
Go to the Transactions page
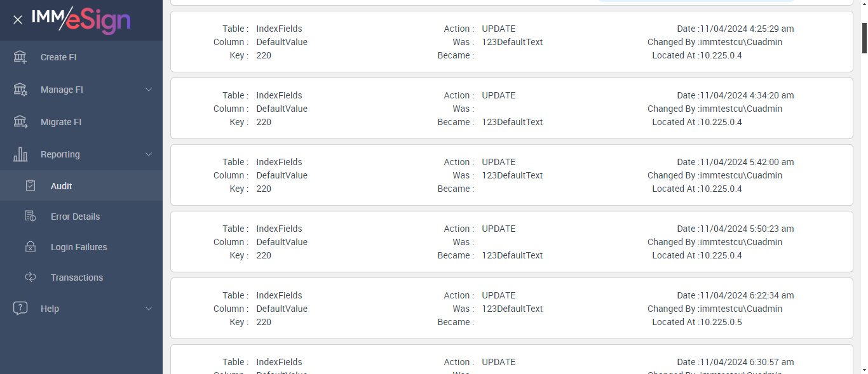click(x=76, y=277)
